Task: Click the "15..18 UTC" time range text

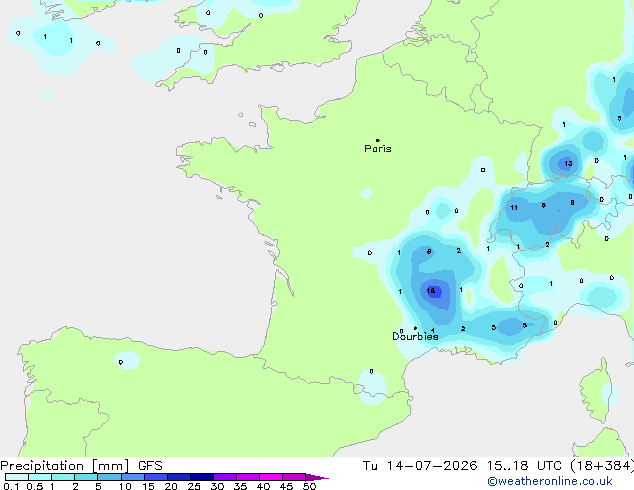Action: point(524,466)
